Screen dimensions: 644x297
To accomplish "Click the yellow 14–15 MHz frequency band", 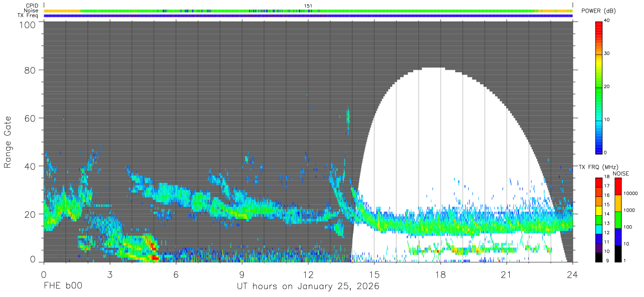I will [x=599, y=211].
